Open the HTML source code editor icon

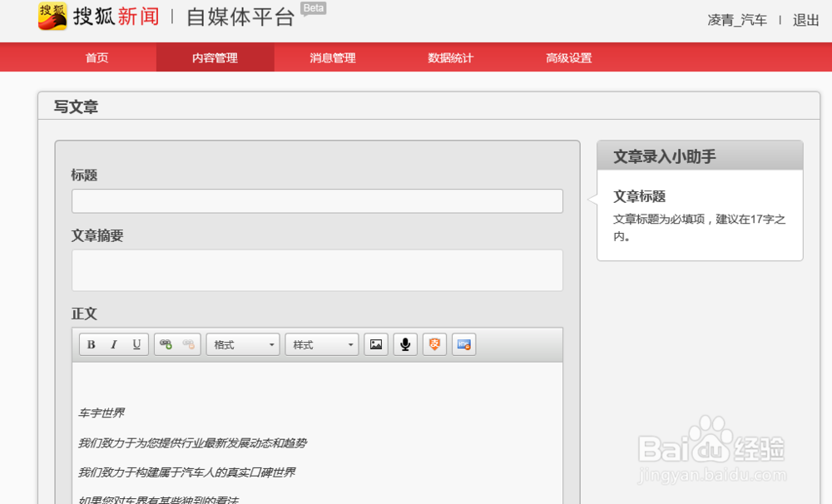click(463, 343)
